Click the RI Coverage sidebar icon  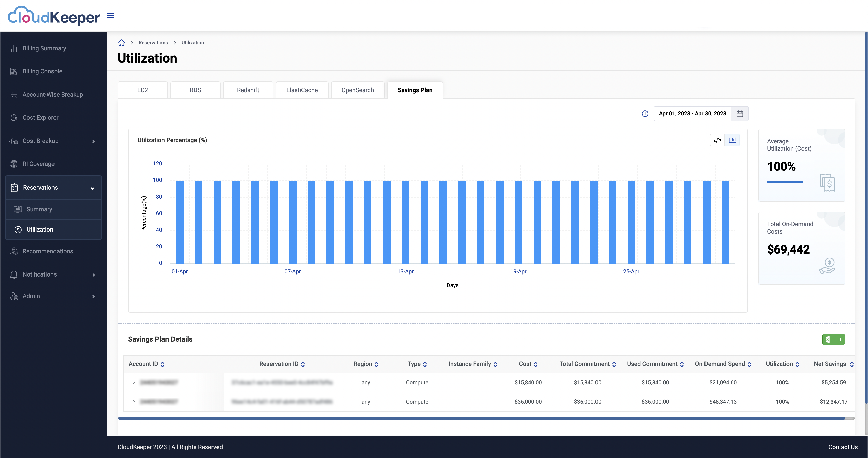pyautogui.click(x=14, y=164)
